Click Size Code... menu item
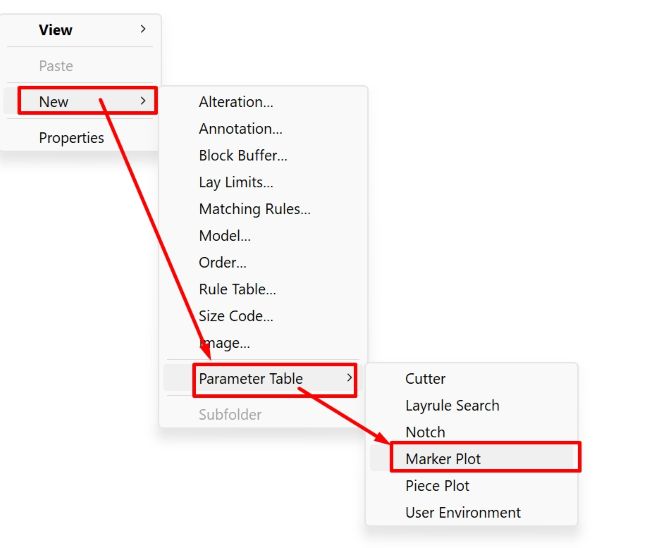 click(236, 316)
